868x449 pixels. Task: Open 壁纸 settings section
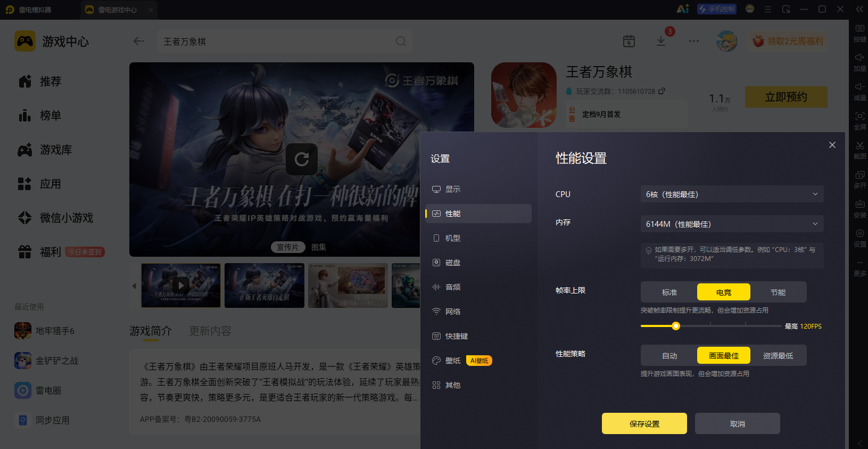coord(478,361)
